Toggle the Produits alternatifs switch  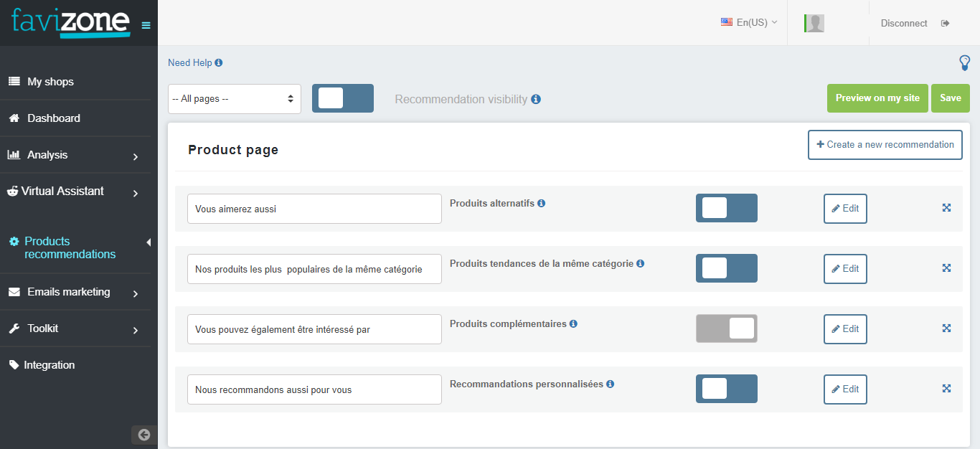[x=726, y=208]
